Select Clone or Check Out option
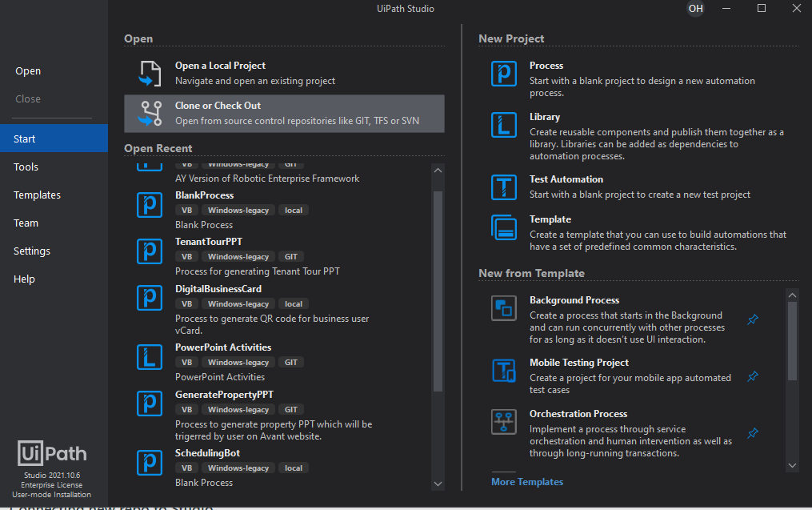The image size is (812, 510). (284, 114)
